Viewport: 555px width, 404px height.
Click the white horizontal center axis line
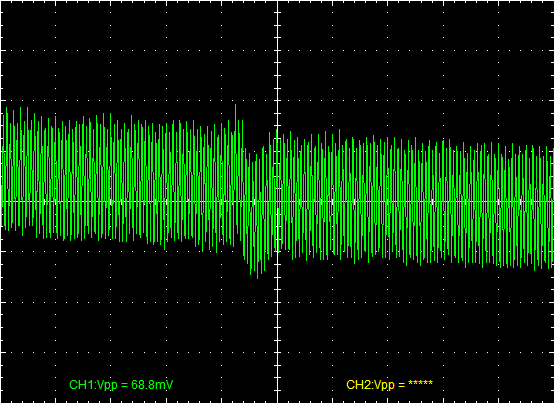coord(278,202)
